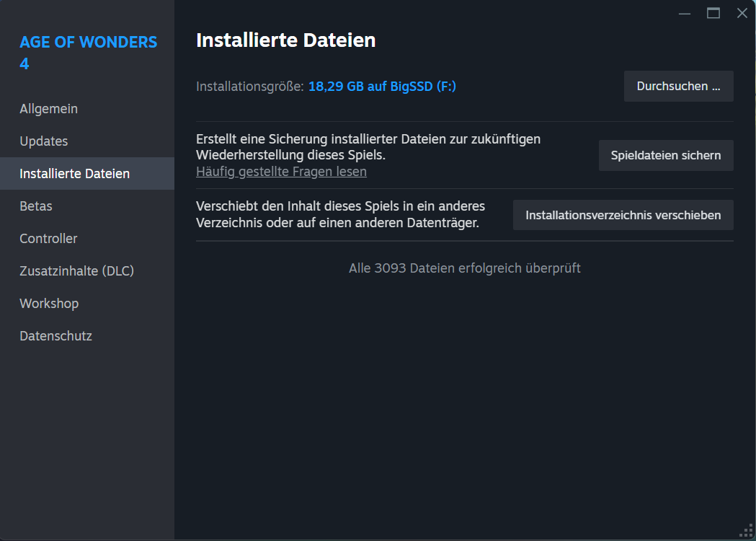Switch to the Workshop section
Image resolution: width=756 pixels, height=541 pixels.
pyautogui.click(x=86, y=303)
